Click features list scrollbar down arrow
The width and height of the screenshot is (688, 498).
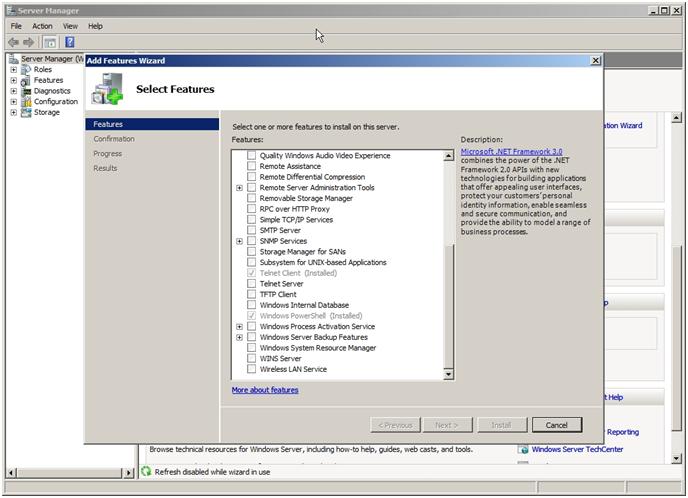click(x=448, y=374)
